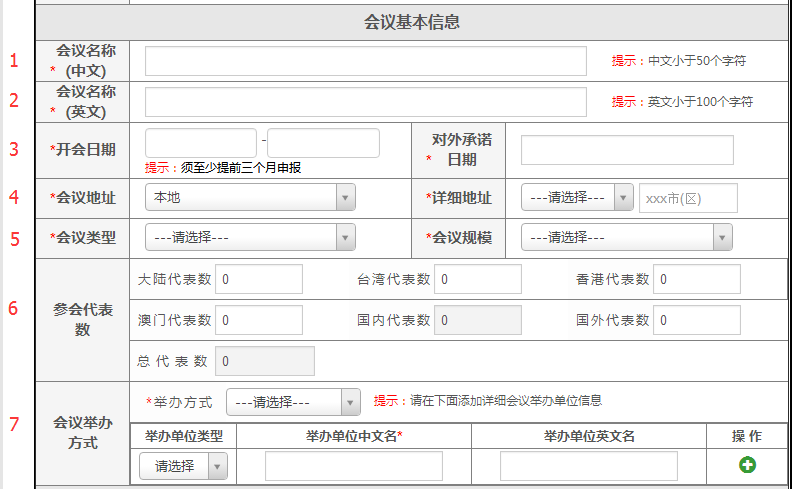Open the 举办方式 selection dropdown
The image size is (801, 489).
[293, 402]
